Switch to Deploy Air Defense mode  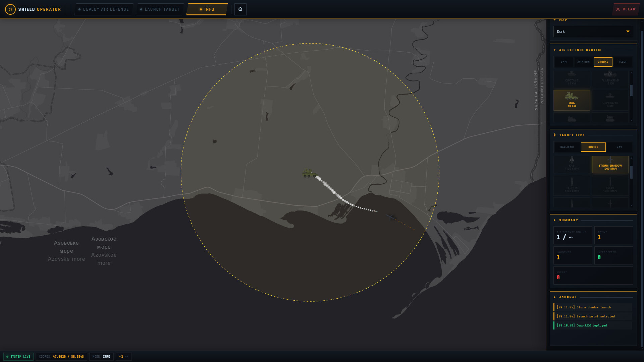[x=103, y=9]
